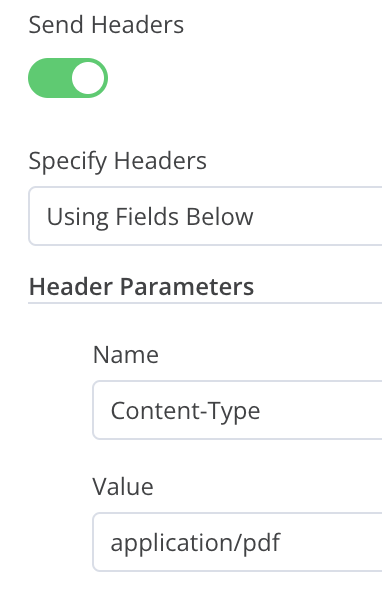Screen dimensions: 382x590
Task: Click the white knob of the Send Headers switch
Action: coord(88,78)
